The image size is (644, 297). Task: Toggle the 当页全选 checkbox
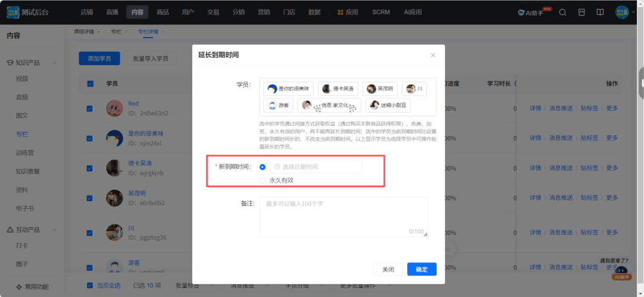[90, 286]
